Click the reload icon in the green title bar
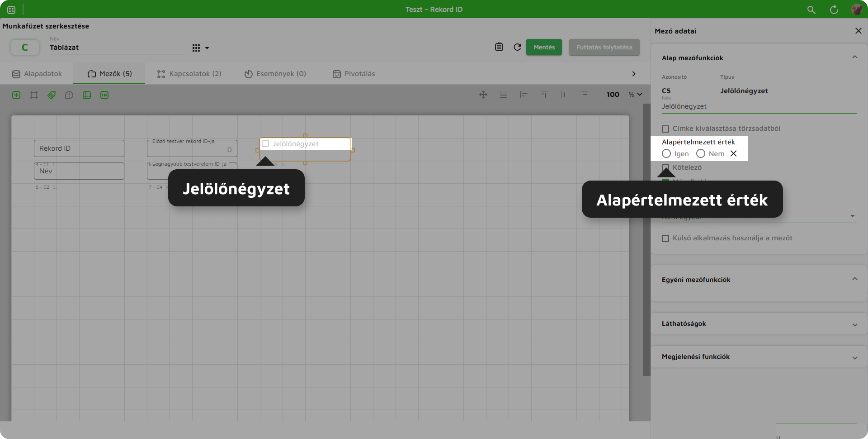The height and width of the screenshot is (439, 868). tap(834, 10)
